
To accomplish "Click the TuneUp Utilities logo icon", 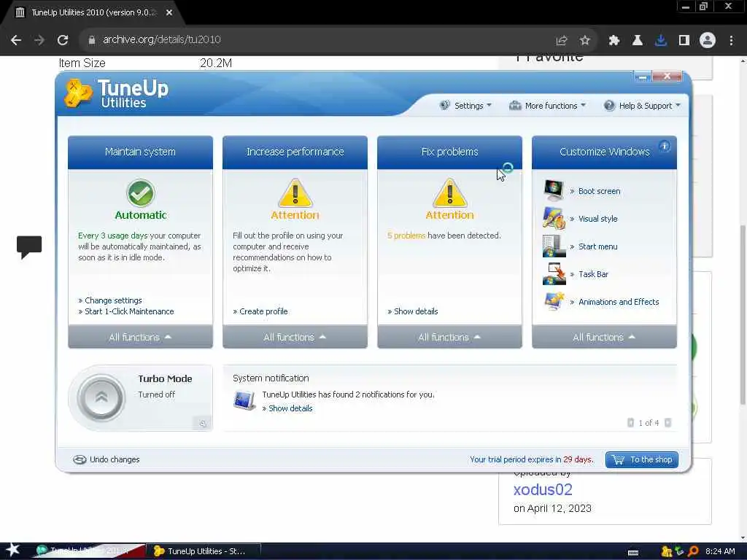I will click(x=78, y=93).
